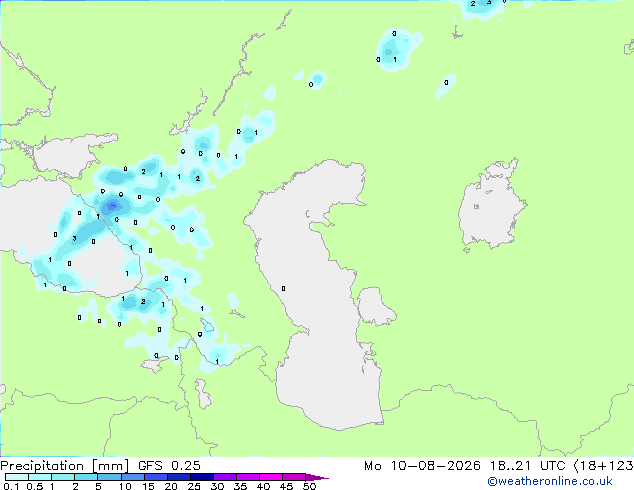Image resolution: width=634 pixels, height=490 pixels.
Task: Click the 'GFS 0.25' model label
Action: [169, 466]
